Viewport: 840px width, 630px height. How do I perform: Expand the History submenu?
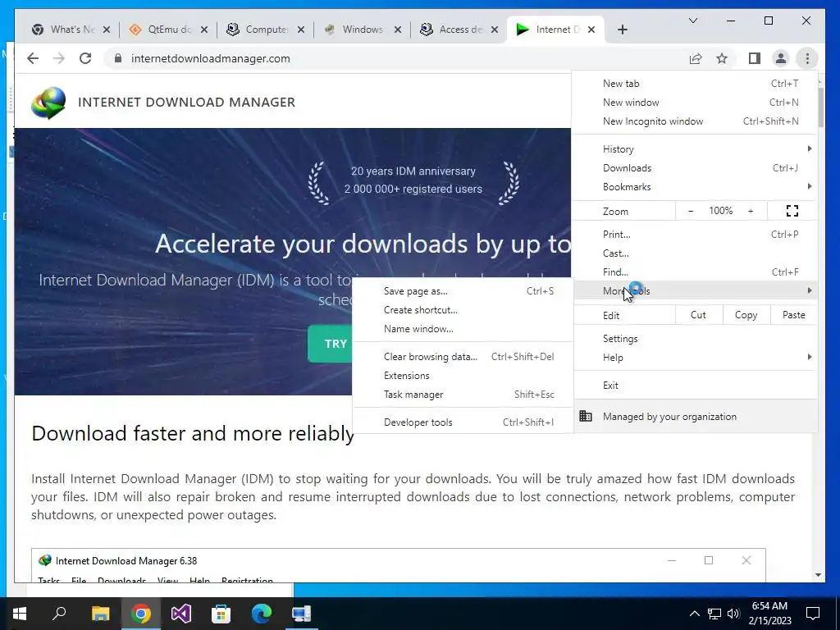695,149
